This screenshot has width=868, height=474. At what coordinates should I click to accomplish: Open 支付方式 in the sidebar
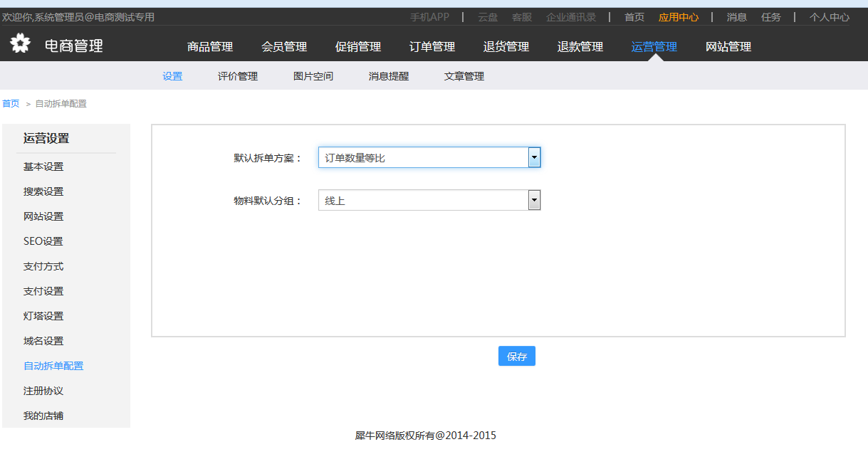pyautogui.click(x=43, y=266)
